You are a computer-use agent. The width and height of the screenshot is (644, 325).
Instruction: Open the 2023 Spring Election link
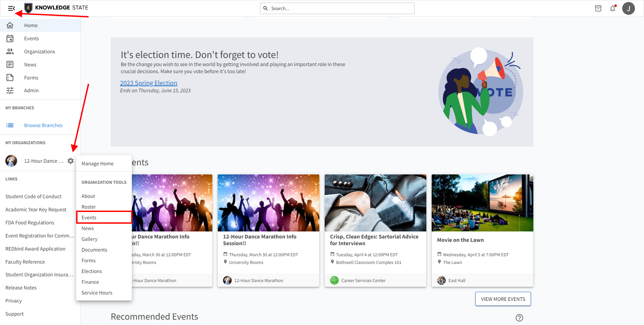(x=149, y=83)
